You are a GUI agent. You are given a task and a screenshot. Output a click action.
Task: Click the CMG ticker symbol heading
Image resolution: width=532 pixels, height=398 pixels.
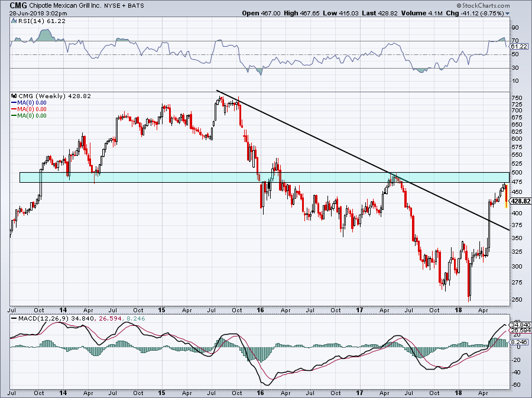(18, 5)
